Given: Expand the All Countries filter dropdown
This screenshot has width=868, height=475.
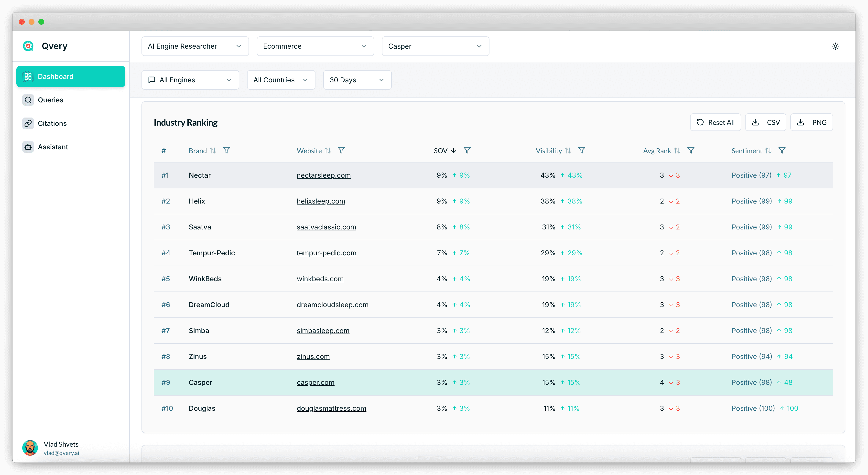Looking at the screenshot, I should pos(281,80).
